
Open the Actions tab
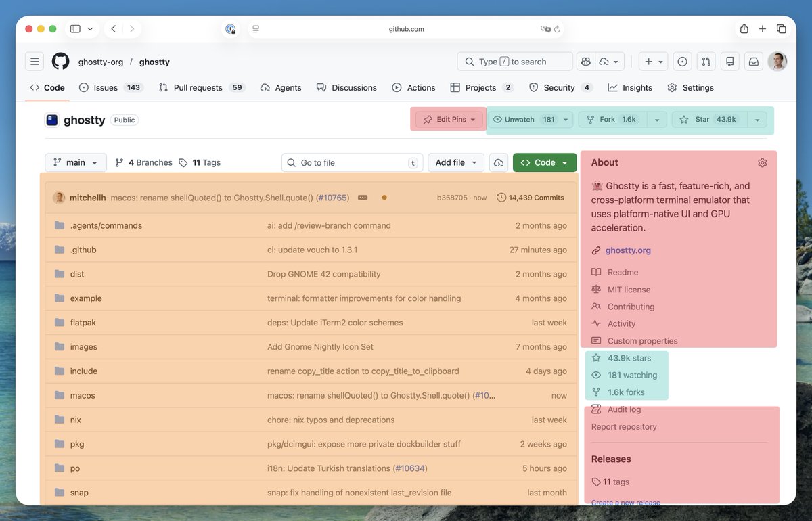point(413,88)
